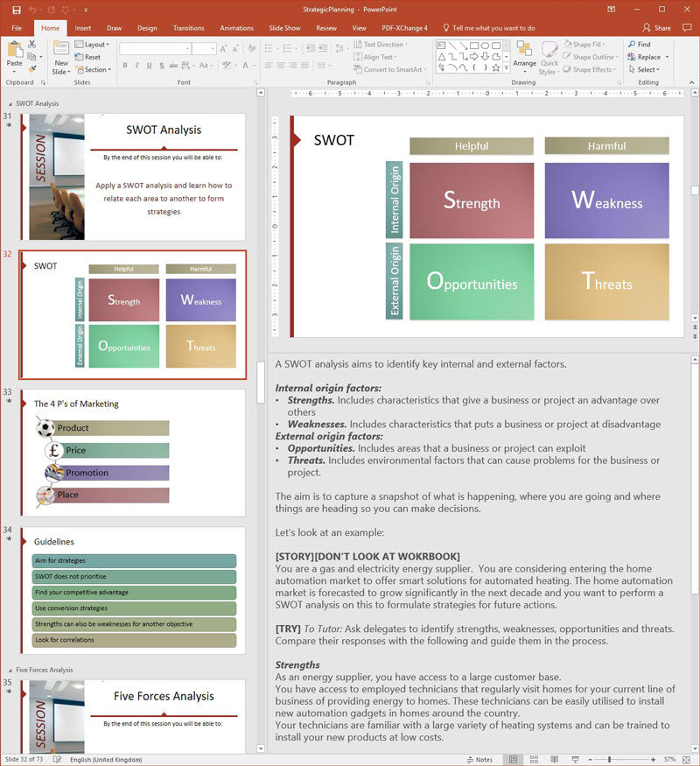Screen dimensions: 700x766
Task: Open the File tab
Action: [x=17, y=28]
